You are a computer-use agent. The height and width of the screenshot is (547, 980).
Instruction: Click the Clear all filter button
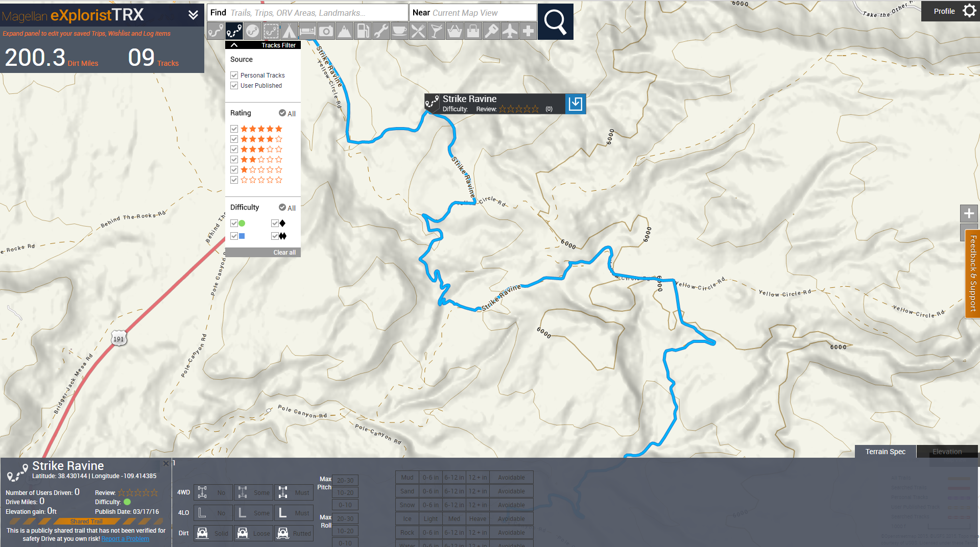[284, 252]
